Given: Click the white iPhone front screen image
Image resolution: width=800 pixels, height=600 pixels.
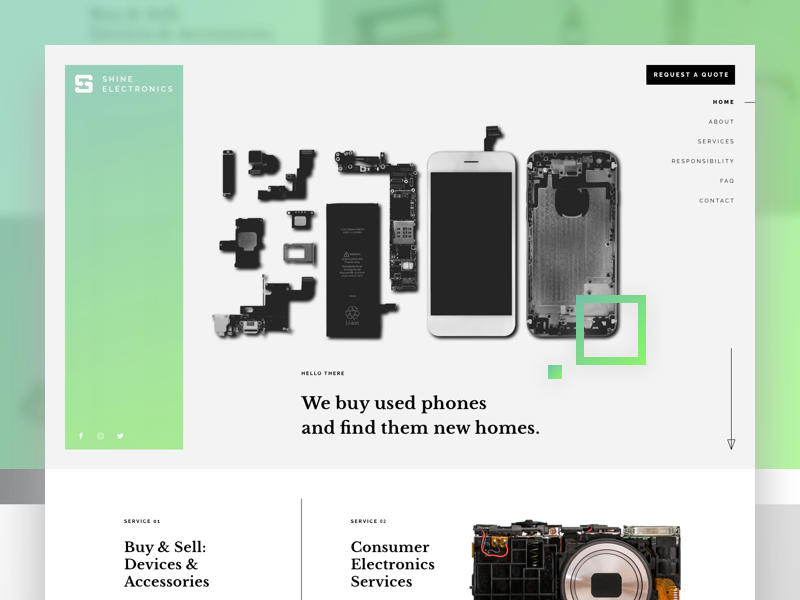Looking at the screenshot, I should pos(471,244).
